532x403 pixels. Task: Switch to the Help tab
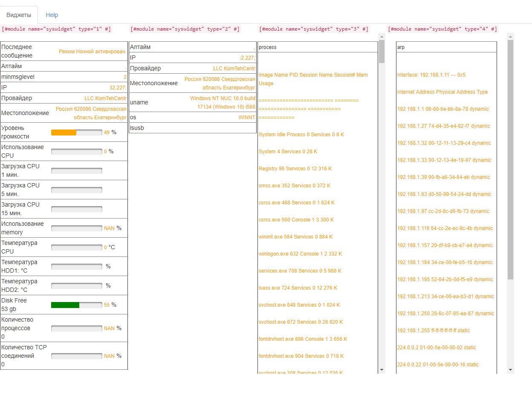coord(52,15)
